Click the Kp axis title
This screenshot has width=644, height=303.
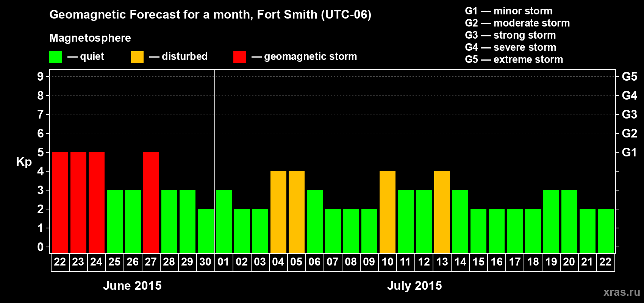pos(24,162)
